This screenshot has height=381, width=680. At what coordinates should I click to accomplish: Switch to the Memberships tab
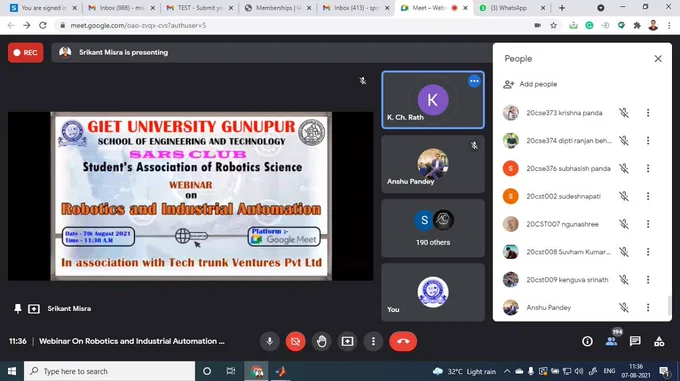[278, 8]
